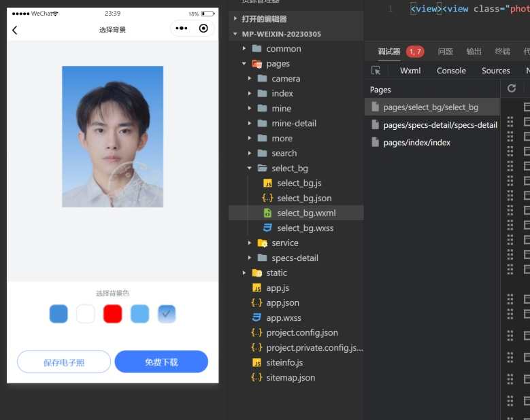This screenshot has height=420, width=530.
Task: Open the more folder row
Action: 296,139
